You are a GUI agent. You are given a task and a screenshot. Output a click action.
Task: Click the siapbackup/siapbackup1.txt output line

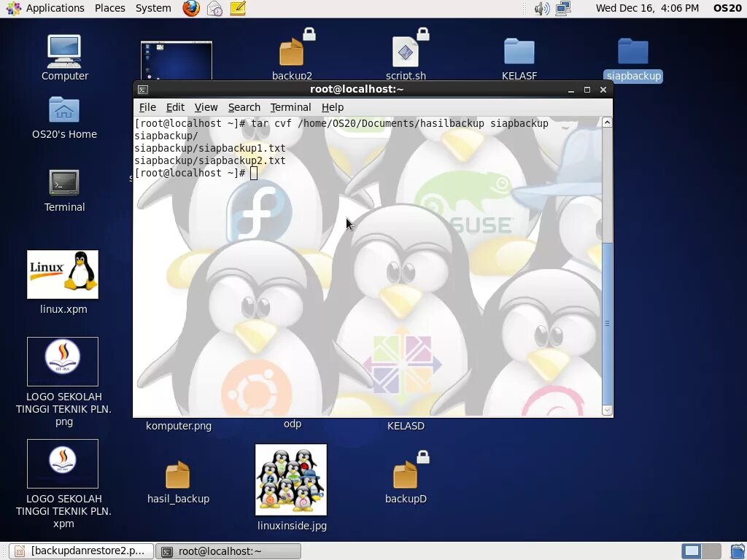[x=210, y=148]
